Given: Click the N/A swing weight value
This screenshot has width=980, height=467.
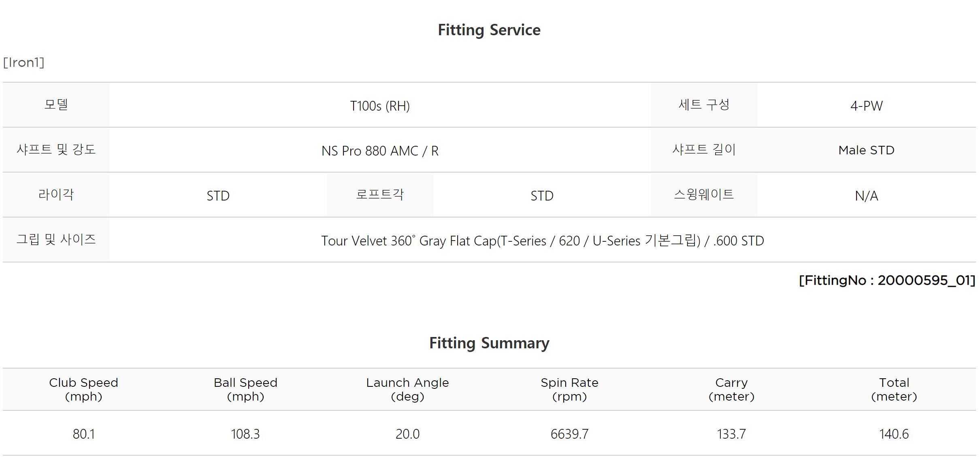Looking at the screenshot, I should (x=866, y=196).
